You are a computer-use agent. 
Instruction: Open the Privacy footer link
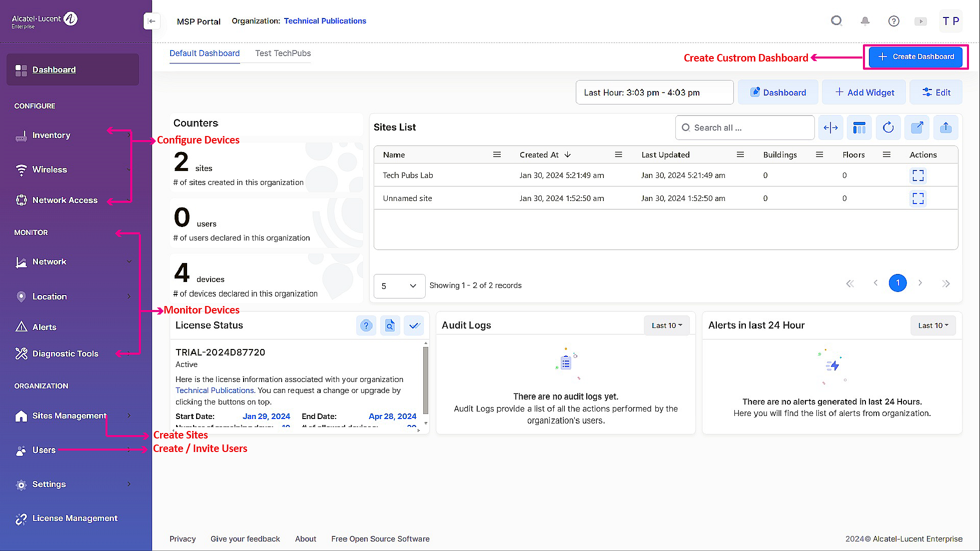183,539
